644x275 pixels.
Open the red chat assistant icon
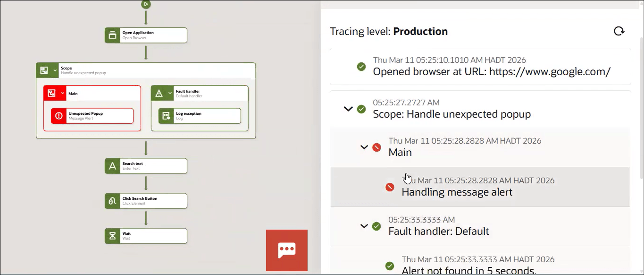[x=287, y=250]
